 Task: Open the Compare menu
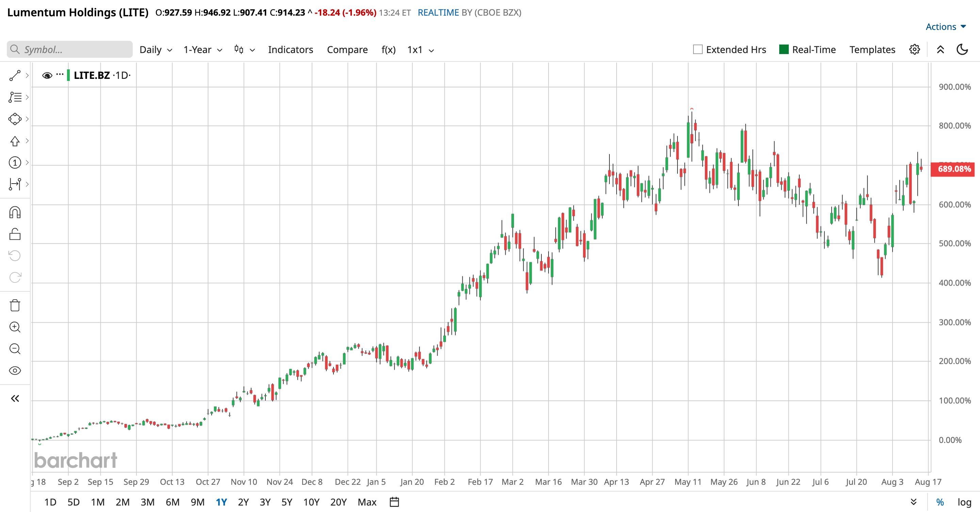point(347,50)
